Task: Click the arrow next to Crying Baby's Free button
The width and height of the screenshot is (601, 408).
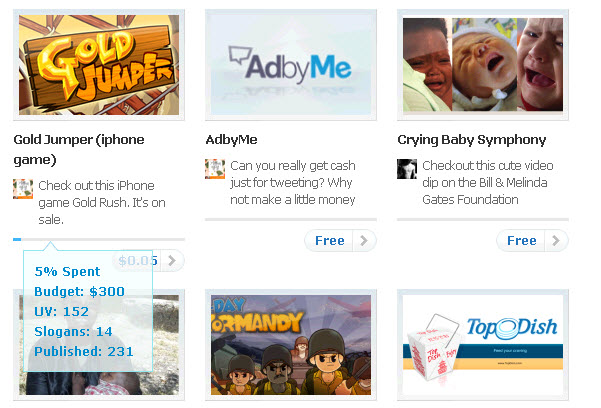Action: (556, 241)
